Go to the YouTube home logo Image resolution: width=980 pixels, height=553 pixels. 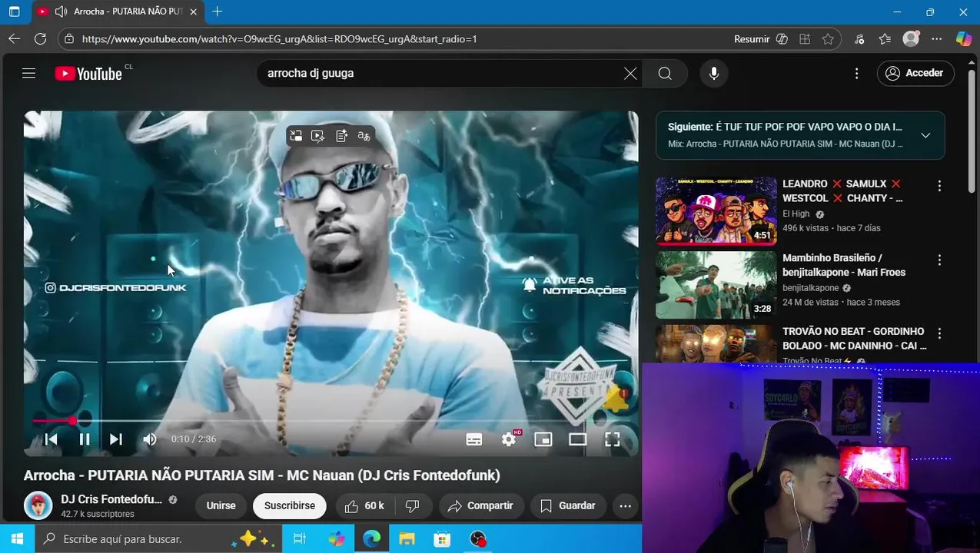(x=88, y=73)
